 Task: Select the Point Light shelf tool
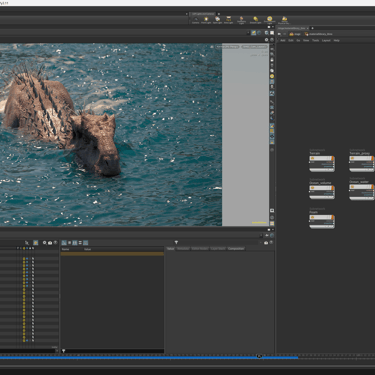[x=206, y=20]
